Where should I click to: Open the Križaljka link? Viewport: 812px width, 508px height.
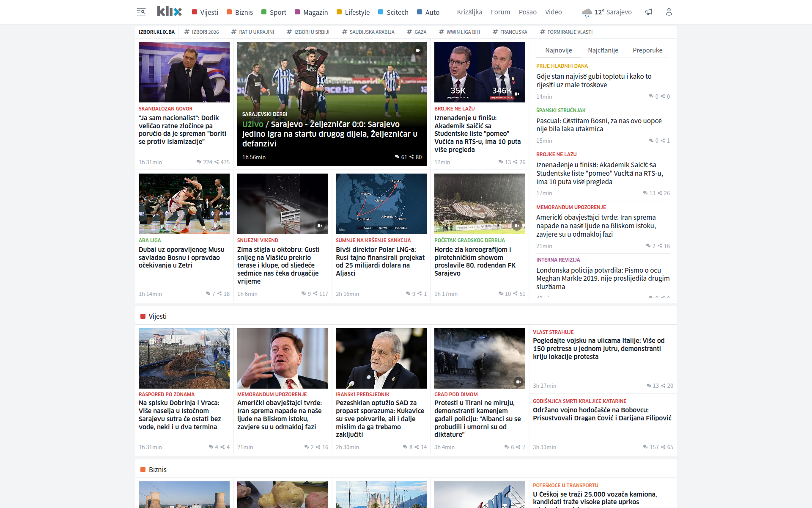tap(469, 12)
